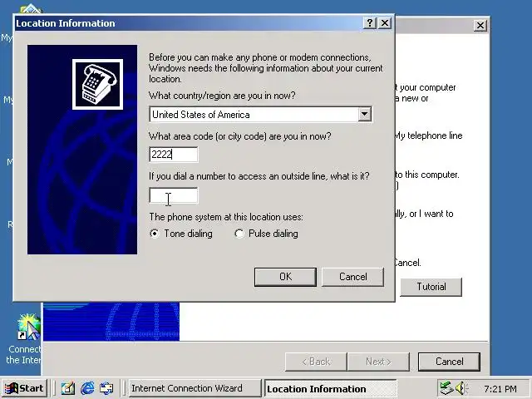Open the Tutorial in the wizard window

431,287
